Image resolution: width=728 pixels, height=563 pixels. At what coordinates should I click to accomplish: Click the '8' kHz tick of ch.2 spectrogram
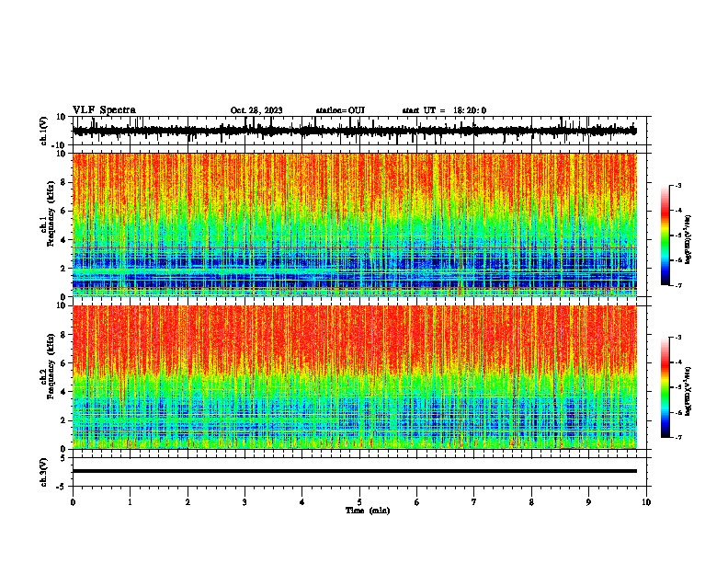pyautogui.click(x=64, y=335)
